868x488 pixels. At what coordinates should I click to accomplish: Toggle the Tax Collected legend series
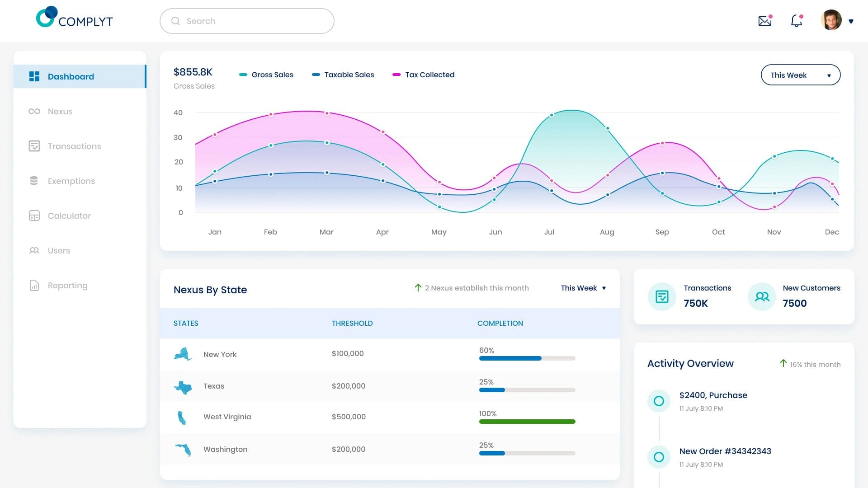click(x=424, y=75)
